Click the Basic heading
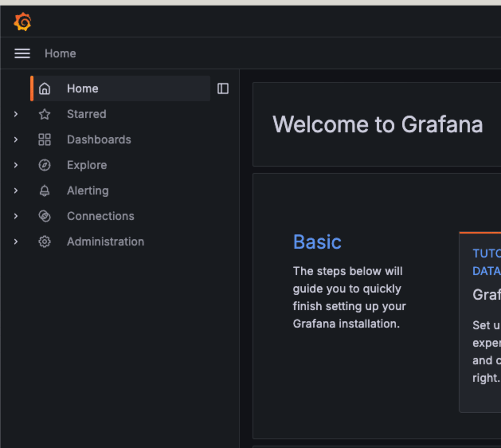Screen dimensions: 501x448 [317, 242]
